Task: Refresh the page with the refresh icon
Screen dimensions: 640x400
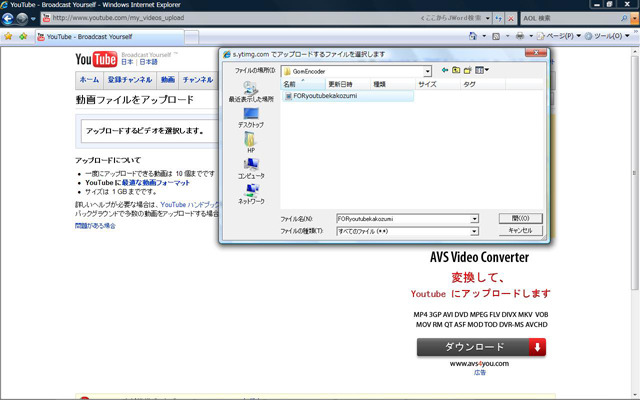Action: 498,18
